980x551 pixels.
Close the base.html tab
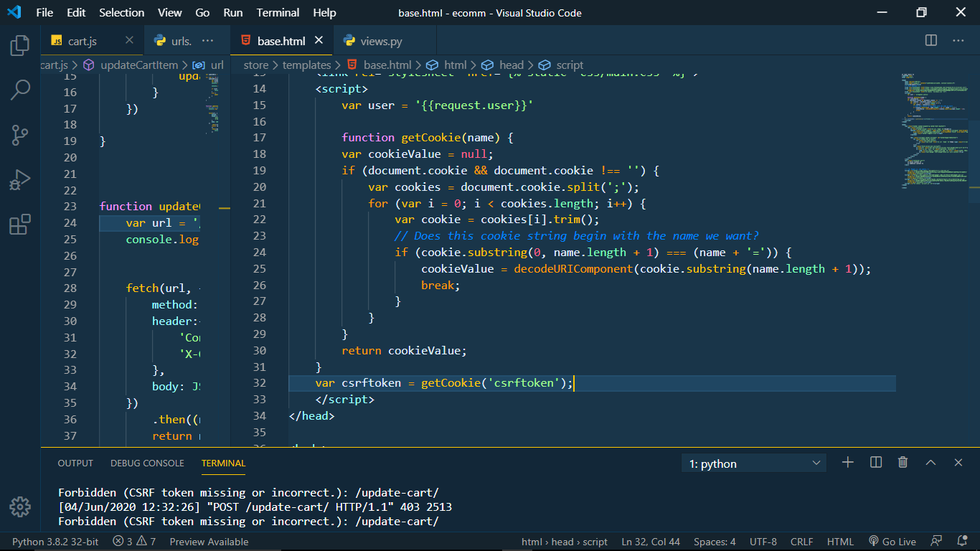point(319,41)
